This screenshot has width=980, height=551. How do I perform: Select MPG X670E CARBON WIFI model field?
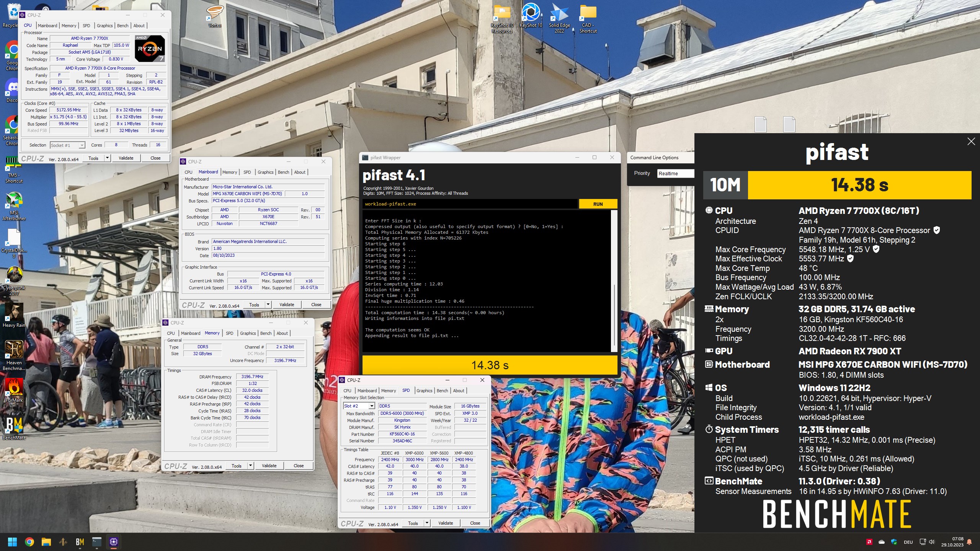pyautogui.click(x=247, y=194)
